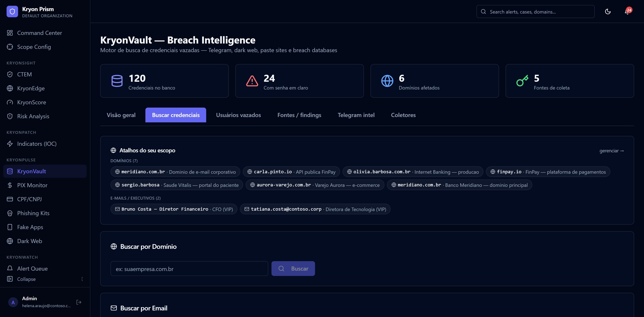This screenshot has height=317, width=644.
Task: Click the Phishing Kits skull icon
Action: point(10,214)
